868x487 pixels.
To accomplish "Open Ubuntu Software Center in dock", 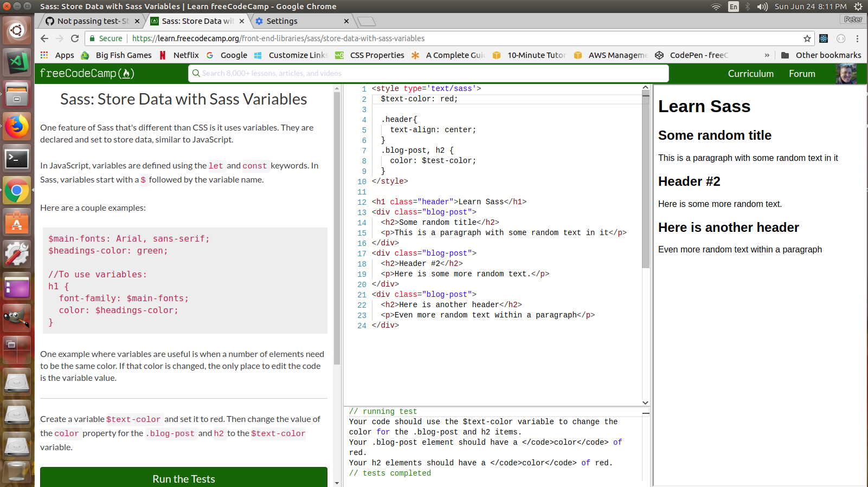I will tap(17, 222).
